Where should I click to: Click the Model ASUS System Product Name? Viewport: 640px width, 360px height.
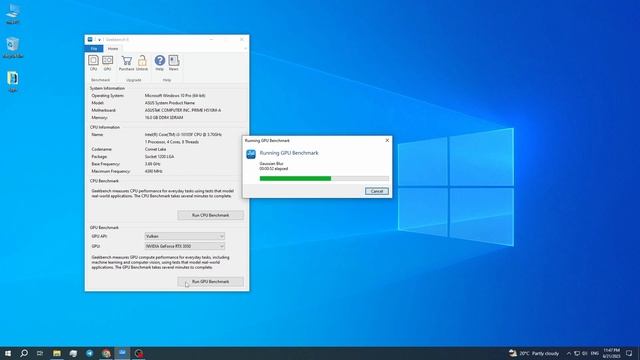coord(170,103)
